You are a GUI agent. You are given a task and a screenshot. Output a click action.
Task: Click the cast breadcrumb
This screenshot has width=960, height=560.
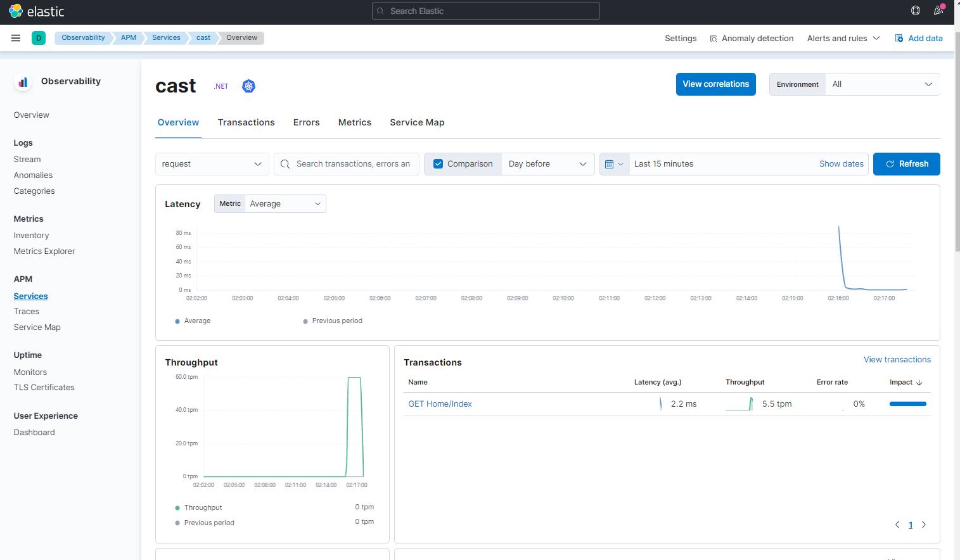pos(203,38)
